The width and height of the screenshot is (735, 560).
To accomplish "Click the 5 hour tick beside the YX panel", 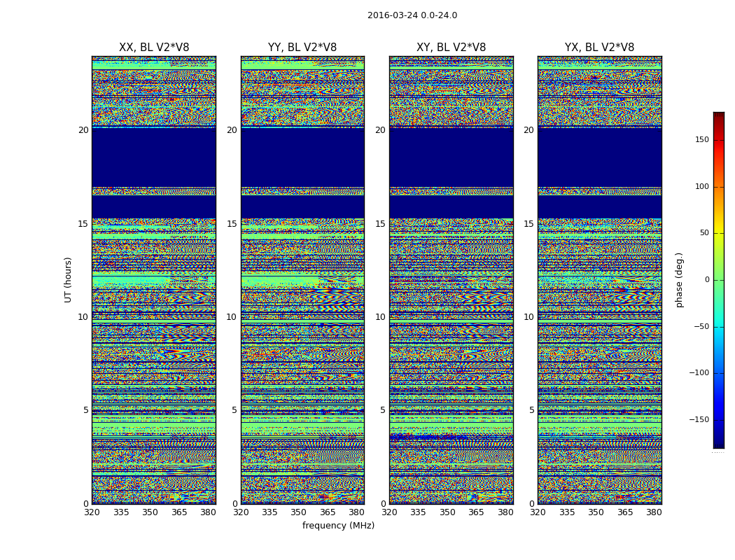I will coord(531,410).
